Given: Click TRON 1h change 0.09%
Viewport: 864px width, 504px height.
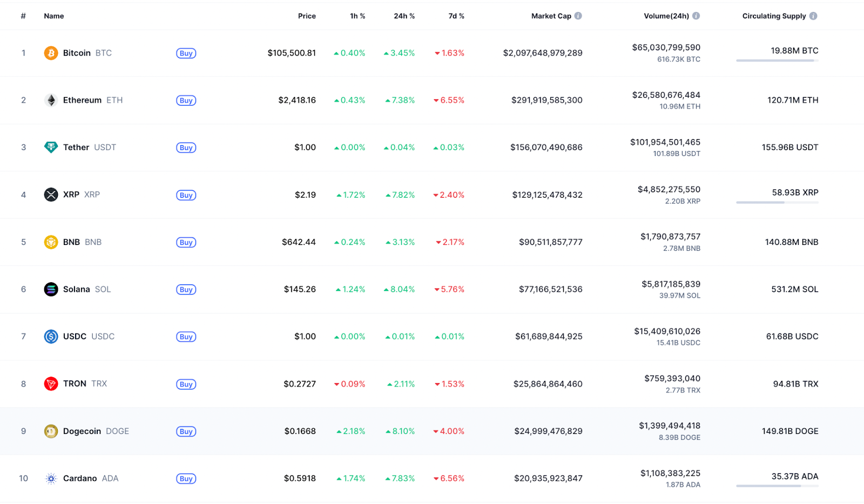Looking at the screenshot, I should [x=350, y=384].
